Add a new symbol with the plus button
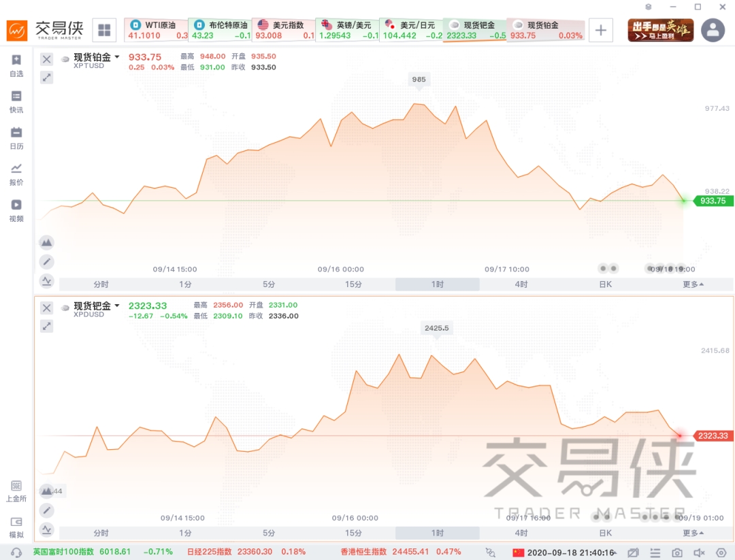Screen dimensions: 735x560 tap(600, 31)
